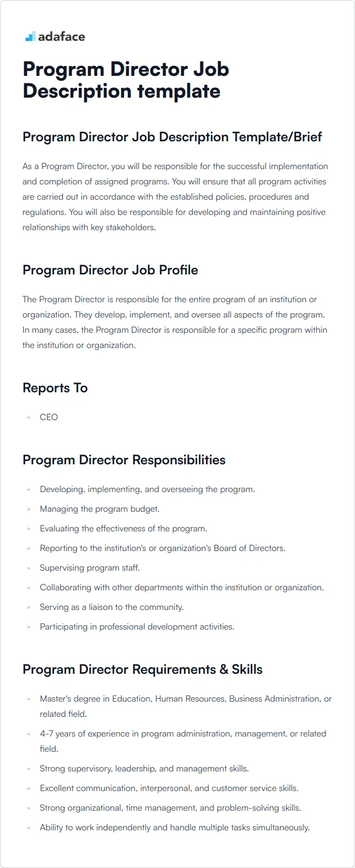Screen dimensions: 355x868
Task: Click the Supervising program staff bullet
Action: [90, 568]
